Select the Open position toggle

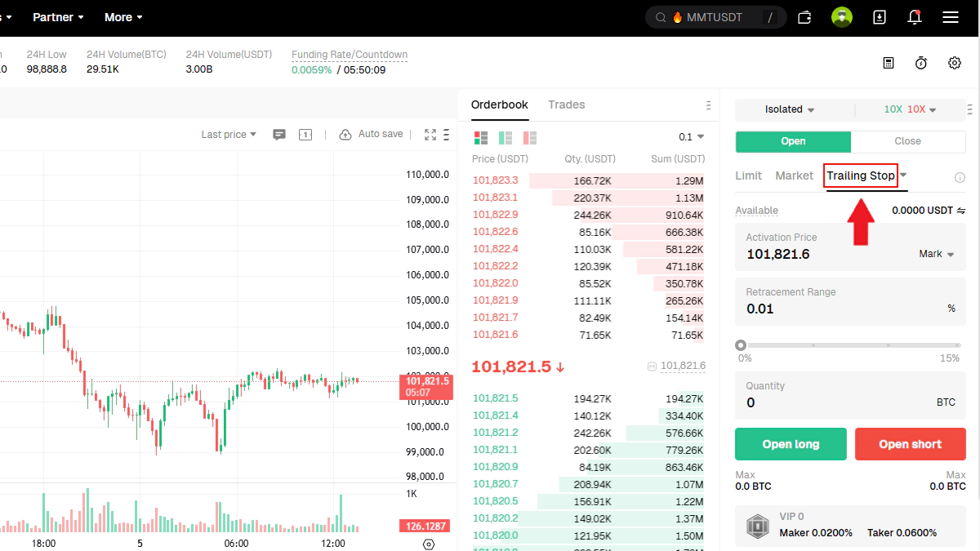(793, 141)
